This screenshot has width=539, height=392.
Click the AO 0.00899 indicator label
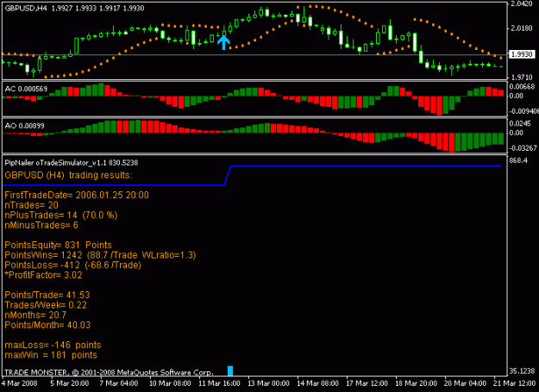(24, 126)
